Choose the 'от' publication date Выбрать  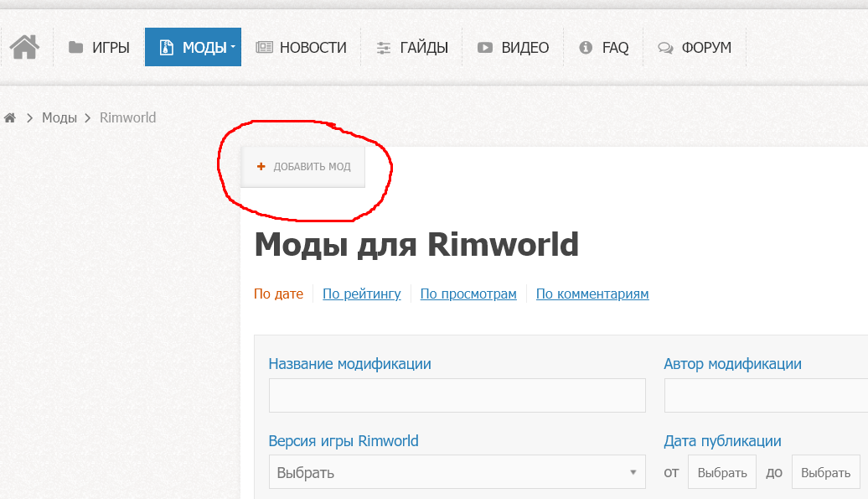pyautogui.click(x=722, y=472)
